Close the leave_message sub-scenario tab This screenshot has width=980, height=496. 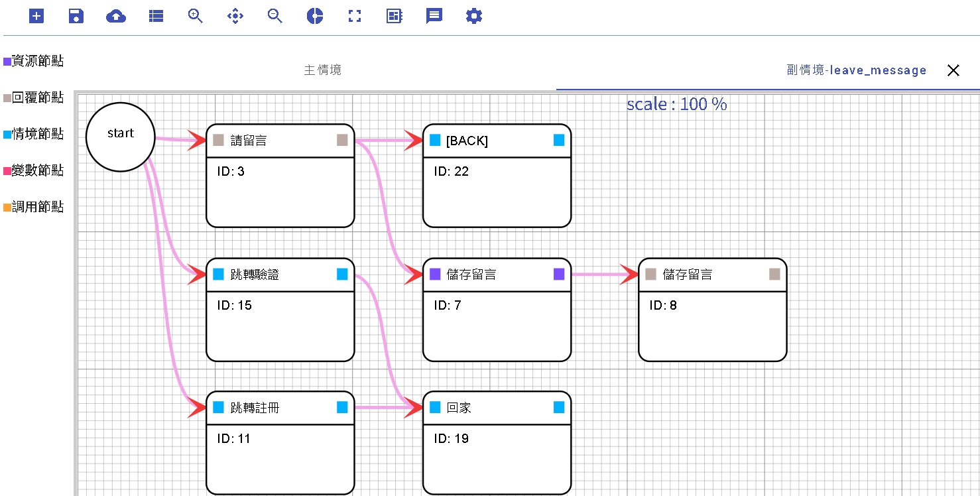pos(953,70)
